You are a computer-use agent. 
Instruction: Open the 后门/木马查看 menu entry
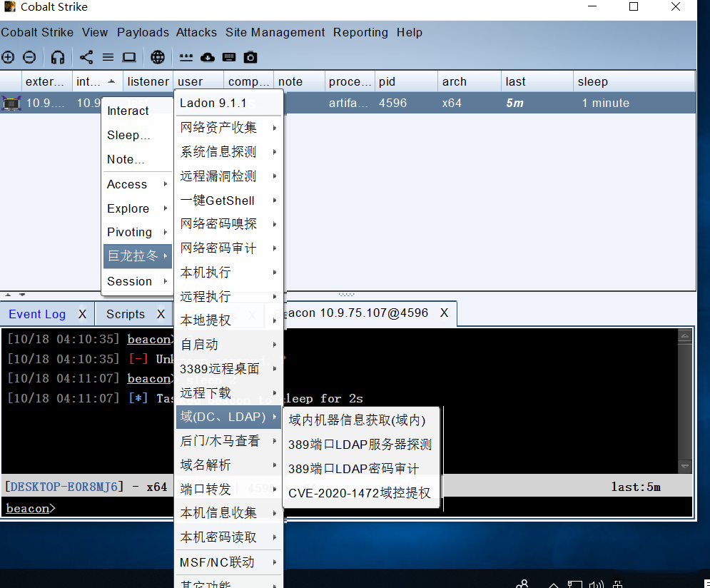point(228,441)
